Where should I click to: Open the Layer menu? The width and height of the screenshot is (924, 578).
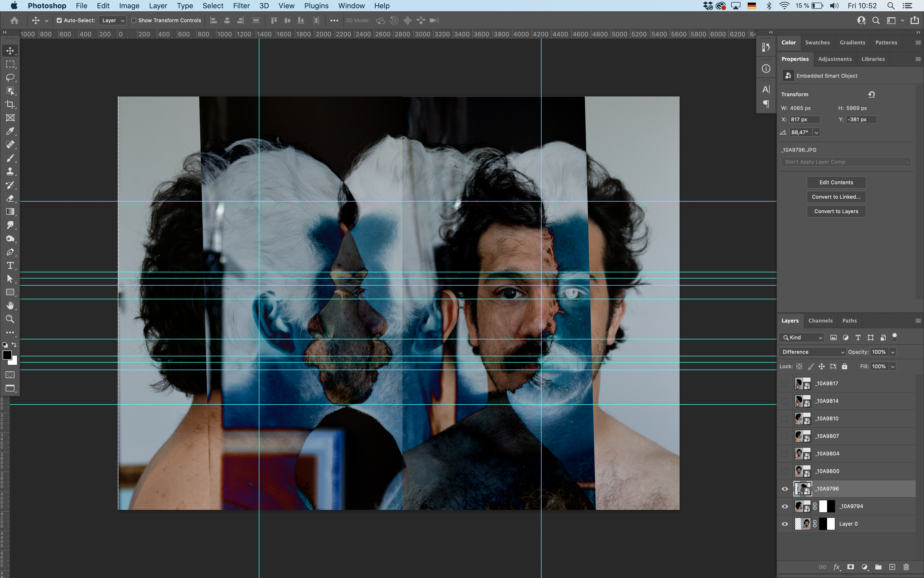click(x=158, y=6)
